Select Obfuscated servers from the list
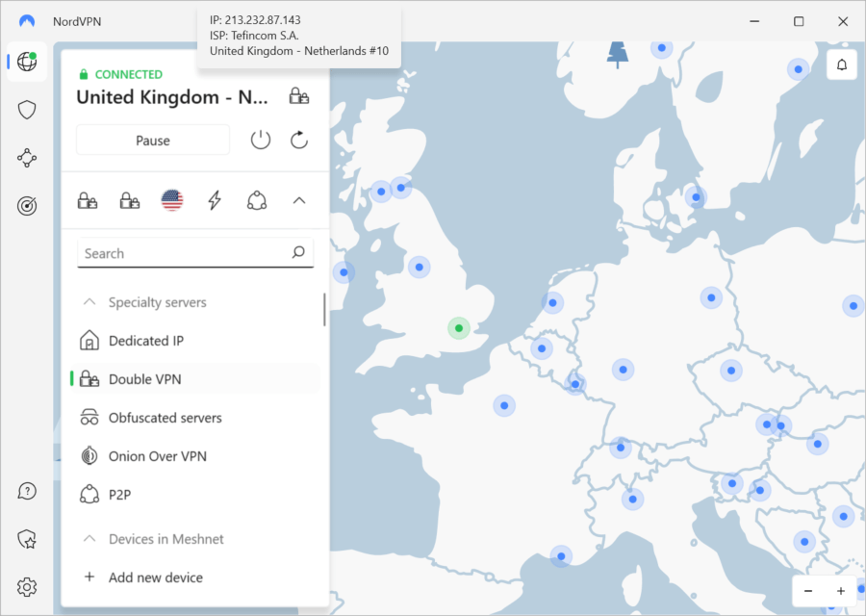The width and height of the screenshot is (866, 616). click(x=164, y=417)
